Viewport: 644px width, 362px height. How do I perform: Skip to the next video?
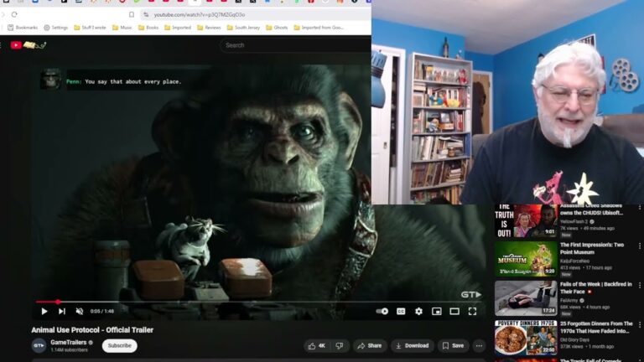tap(62, 311)
